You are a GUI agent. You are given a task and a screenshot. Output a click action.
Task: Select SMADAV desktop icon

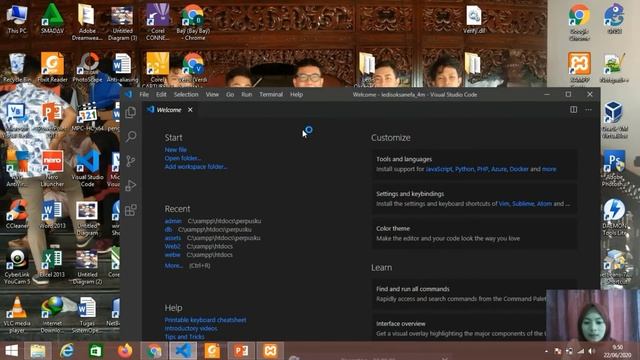click(52, 18)
